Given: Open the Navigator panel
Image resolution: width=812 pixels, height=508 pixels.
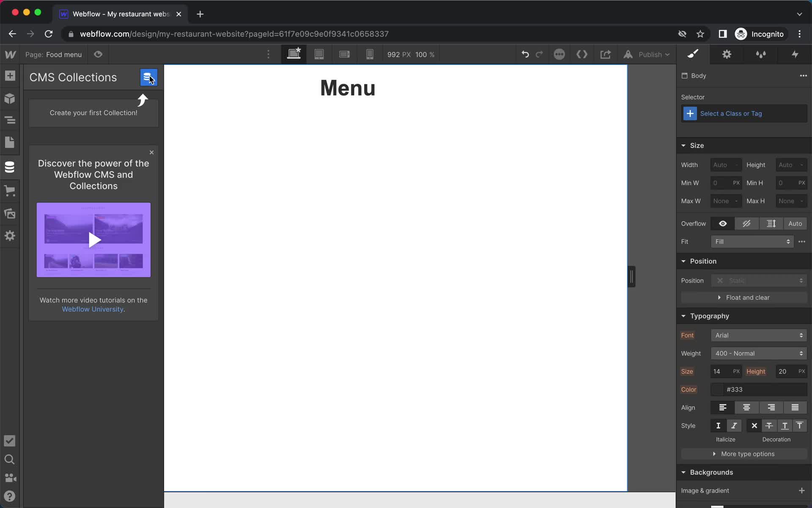Looking at the screenshot, I should click(10, 120).
